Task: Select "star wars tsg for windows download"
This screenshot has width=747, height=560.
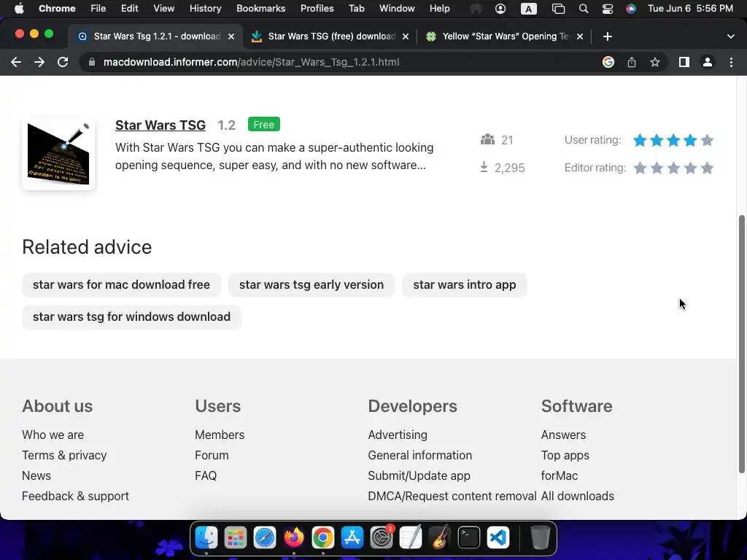Action: click(x=131, y=316)
